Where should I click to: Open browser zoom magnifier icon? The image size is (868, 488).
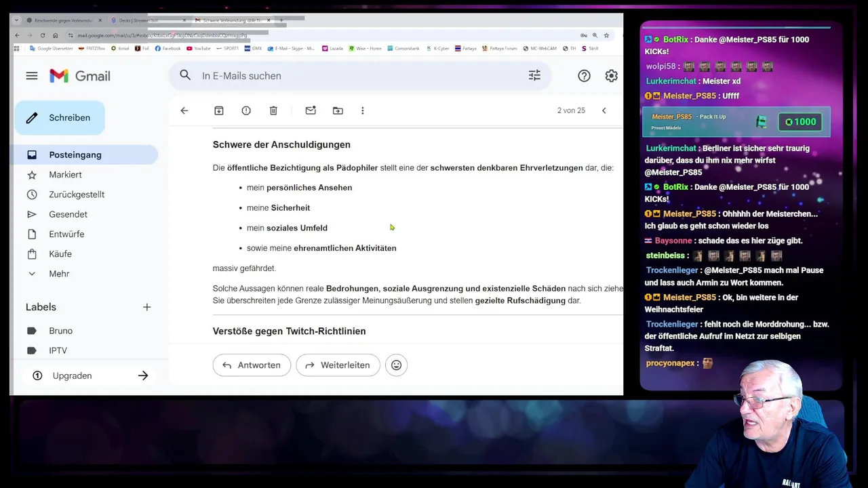[x=595, y=35]
